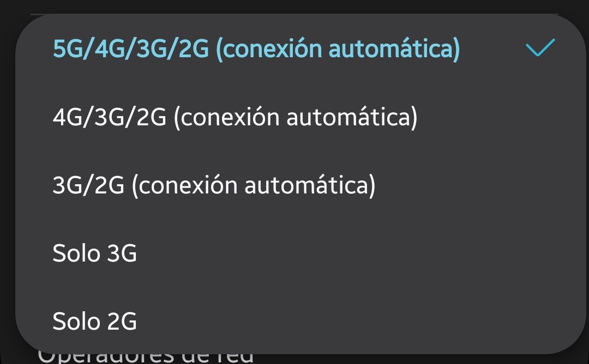Click the checkmark next to the 5G option
This screenshot has width=589, height=364.
click(540, 48)
